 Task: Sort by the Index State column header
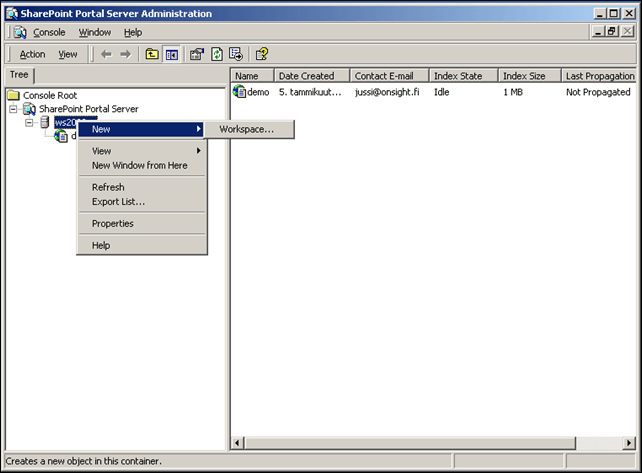pos(463,76)
